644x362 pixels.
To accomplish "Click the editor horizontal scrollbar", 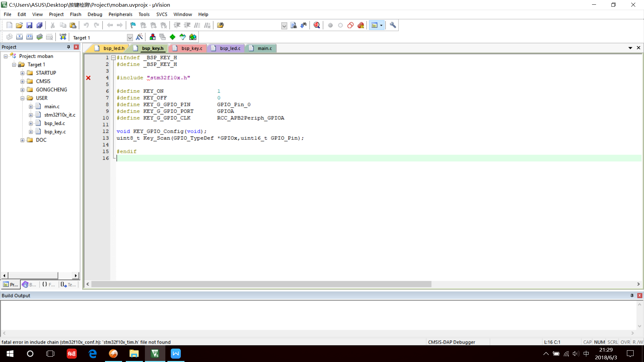I will pos(262,284).
